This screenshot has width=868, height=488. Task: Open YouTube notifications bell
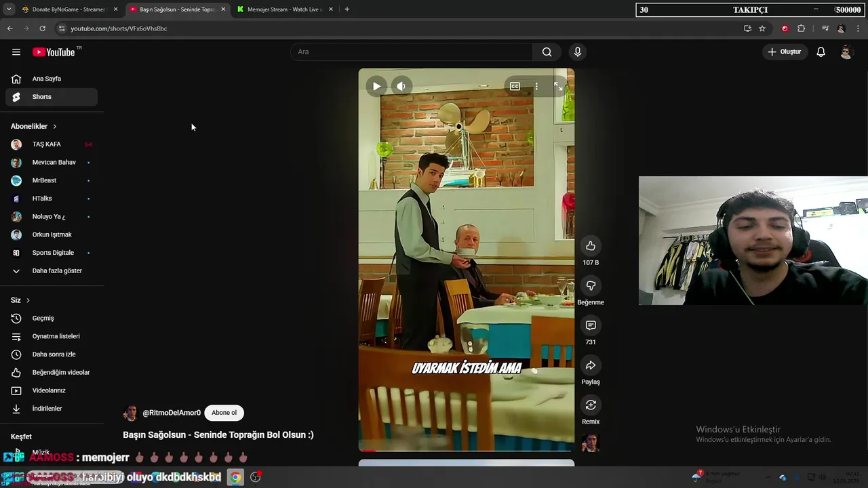(x=821, y=52)
